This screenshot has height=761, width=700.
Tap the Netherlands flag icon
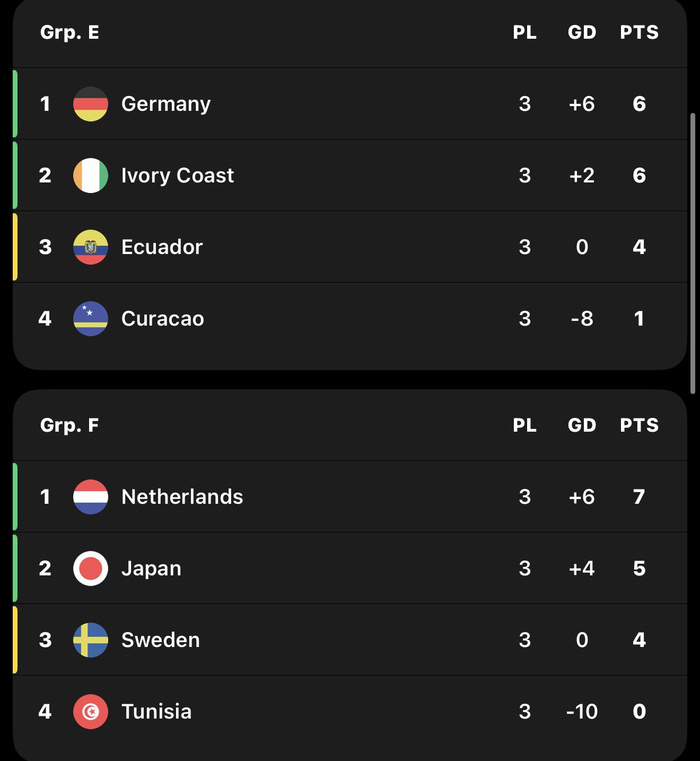pos(90,496)
